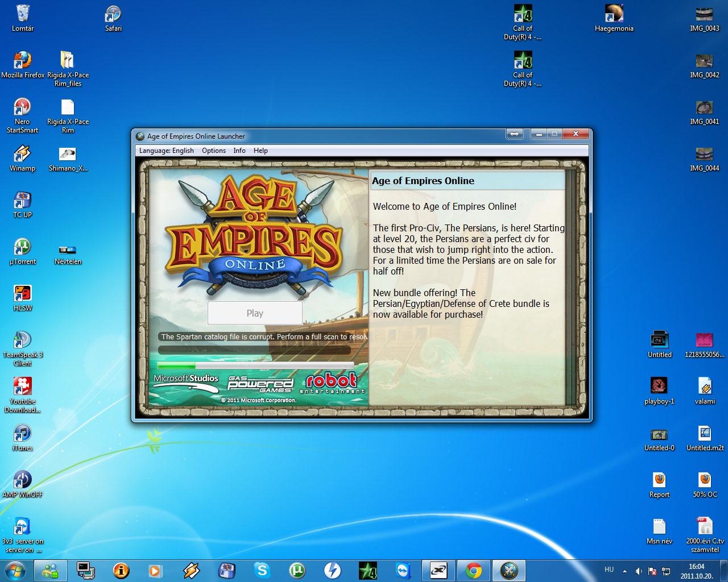Open the Windows Start menu
Image resolution: width=728 pixels, height=582 pixels.
(15, 570)
